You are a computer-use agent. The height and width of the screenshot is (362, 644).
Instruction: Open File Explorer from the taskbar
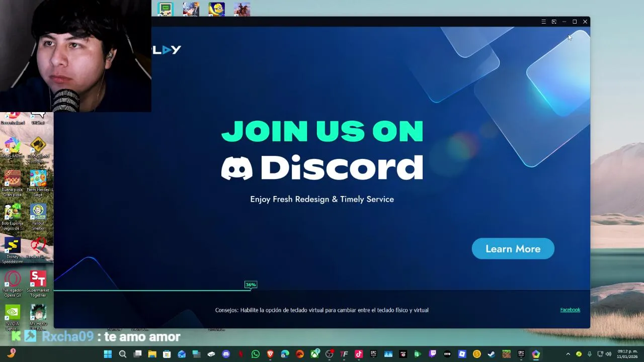click(x=152, y=354)
